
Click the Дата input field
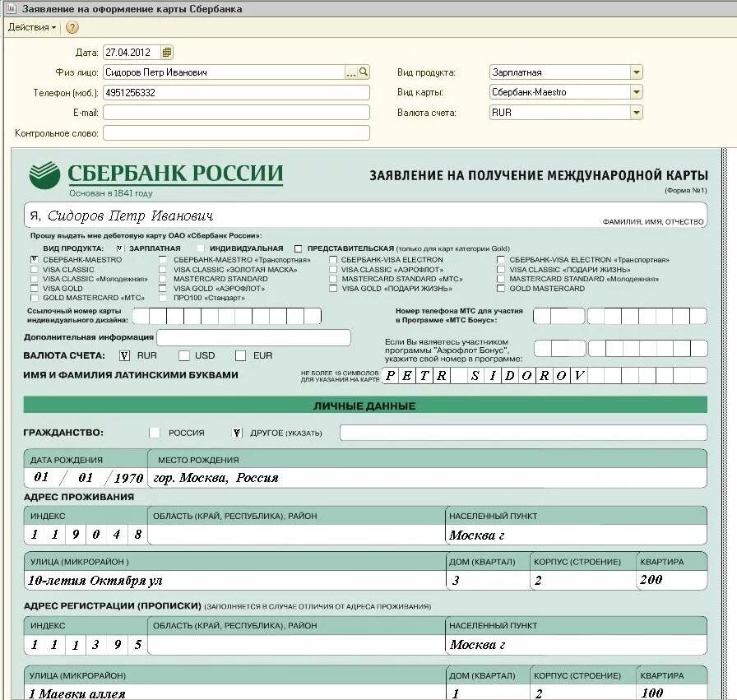pyautogui.click(x=132, y=52)
